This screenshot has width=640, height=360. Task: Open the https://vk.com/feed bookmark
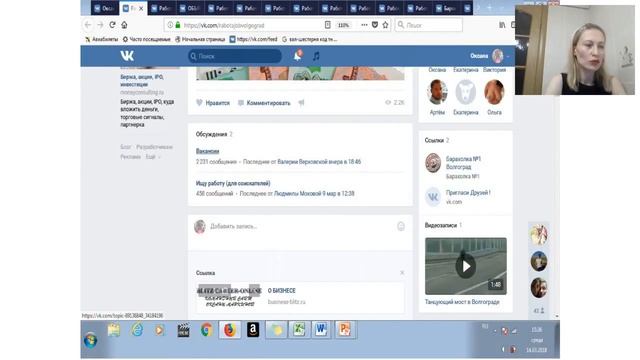pos(253,39)
